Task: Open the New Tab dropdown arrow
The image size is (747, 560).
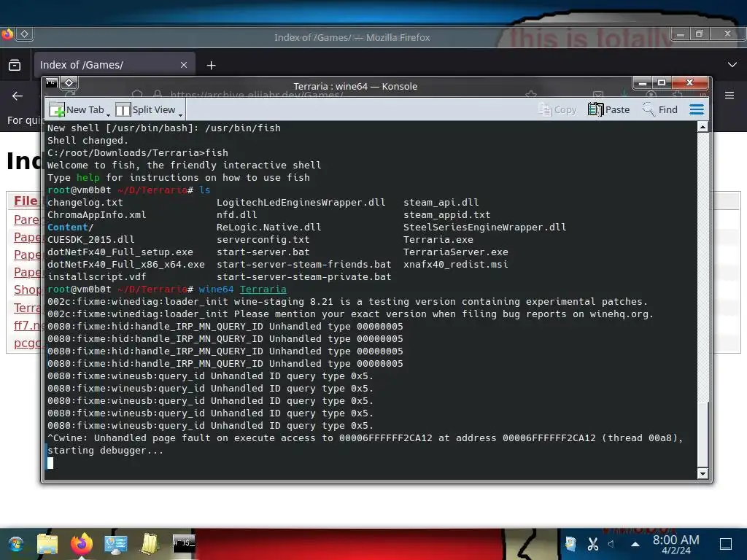Action: [x=108, y=114]
